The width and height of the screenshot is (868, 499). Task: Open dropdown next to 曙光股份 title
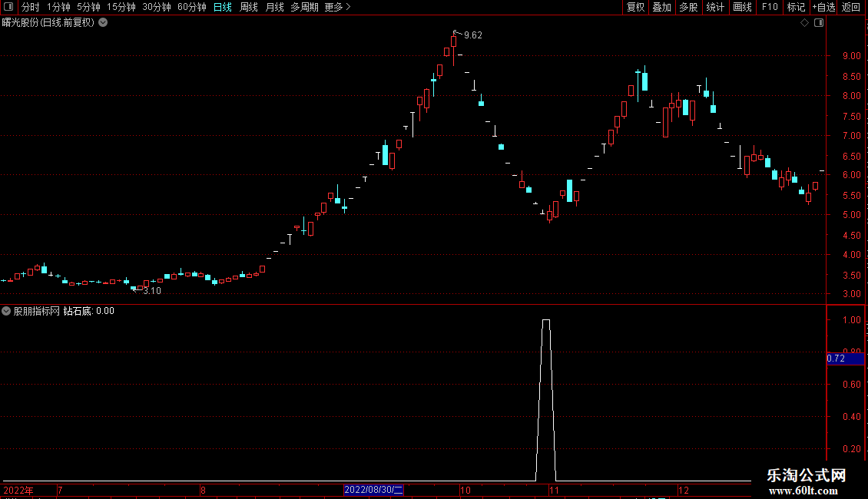103,23
